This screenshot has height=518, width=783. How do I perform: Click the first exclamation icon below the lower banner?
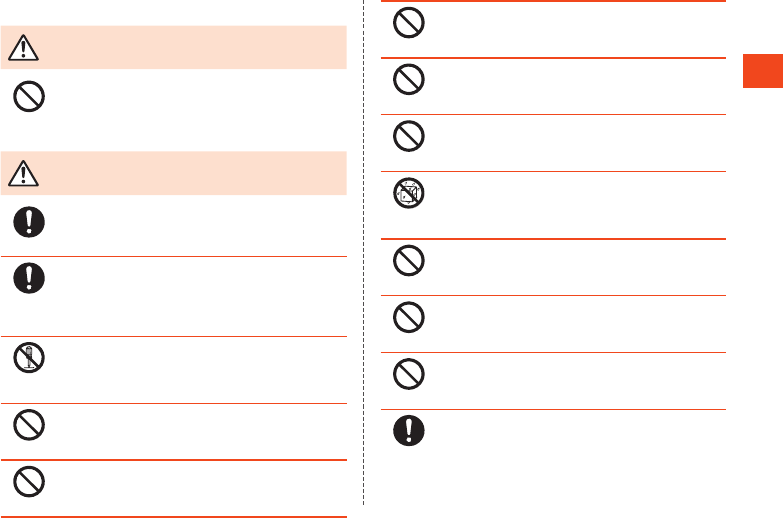(x=29, y=222)
